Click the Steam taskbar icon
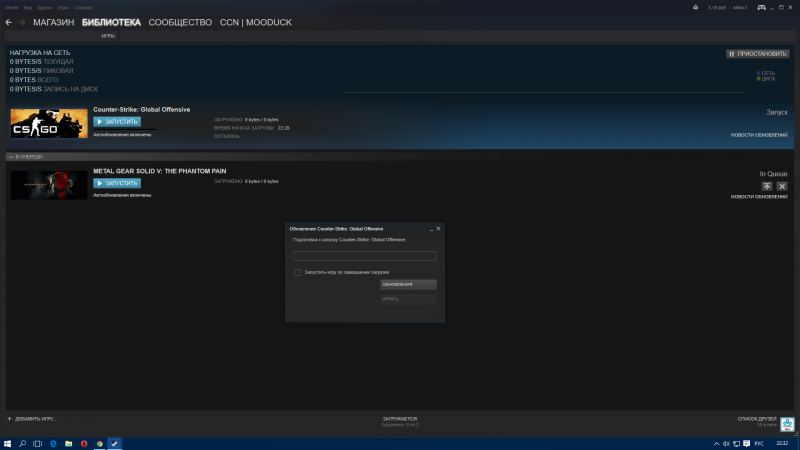 115,443
